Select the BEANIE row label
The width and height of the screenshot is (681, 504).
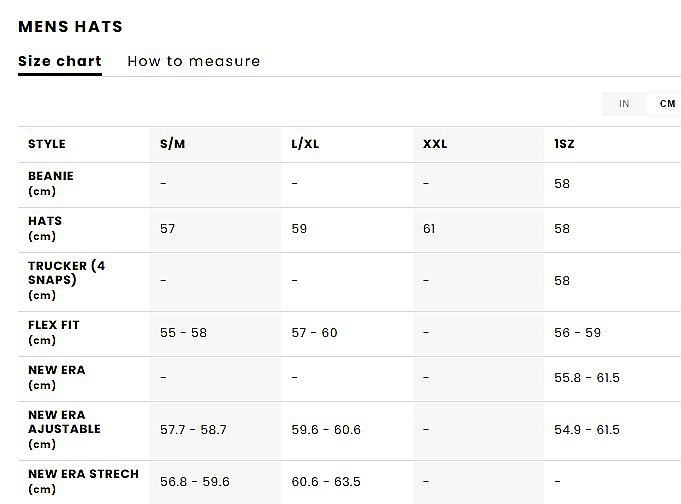pos(51,183)
